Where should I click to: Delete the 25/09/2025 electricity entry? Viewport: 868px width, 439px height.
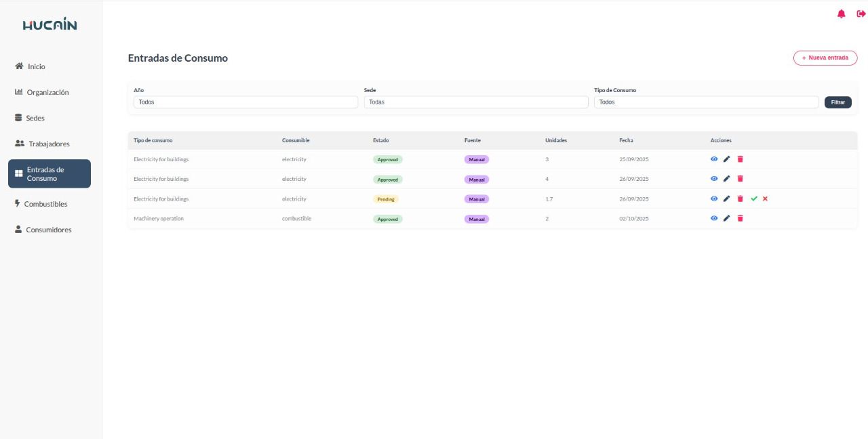click(x=740, y=159)
